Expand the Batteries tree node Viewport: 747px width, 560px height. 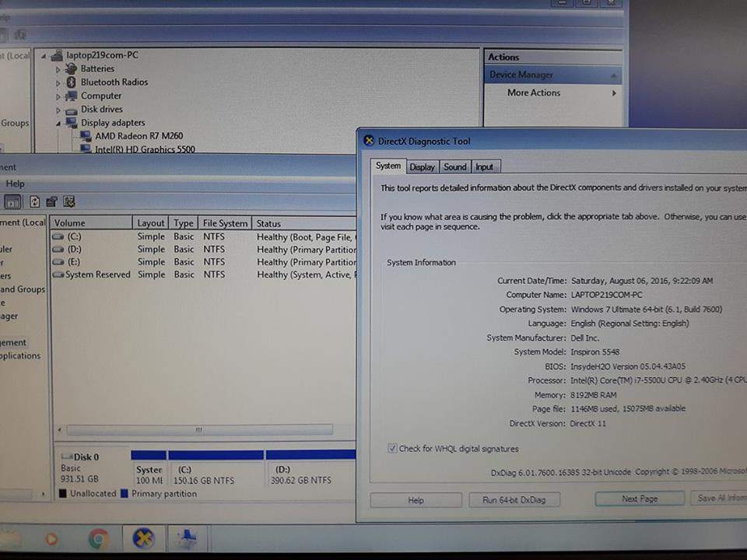58,69
